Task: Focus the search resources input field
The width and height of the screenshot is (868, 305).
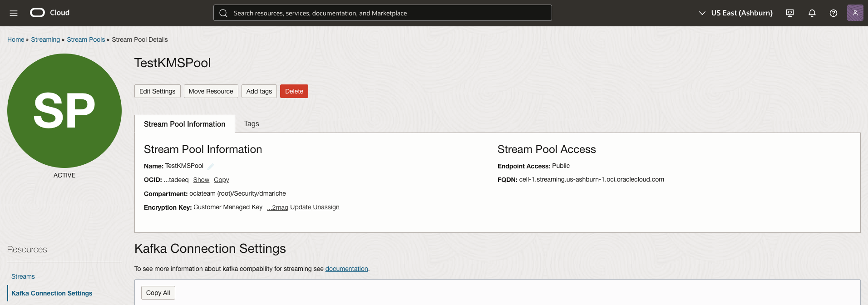Action: coord(383,13)
